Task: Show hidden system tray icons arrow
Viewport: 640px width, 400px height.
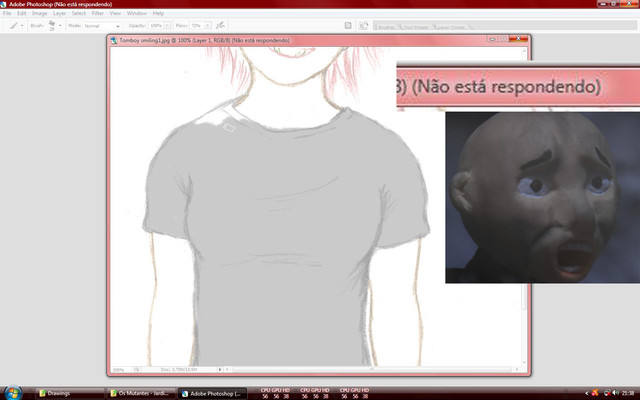Action: (x=587, y=393)
